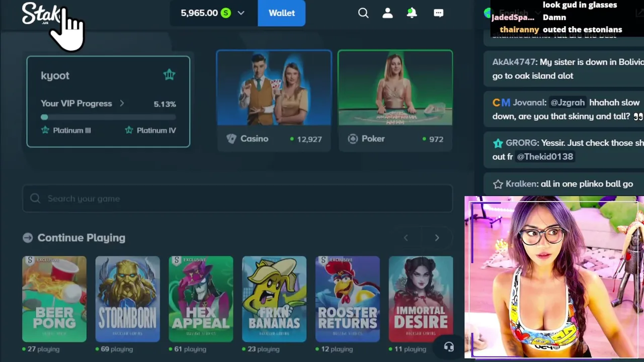Image resolution: width=644 pixels, height=362 pixels.
Task: Click the @Jzgrah mention in chat
Action: (x=568, y=103)
